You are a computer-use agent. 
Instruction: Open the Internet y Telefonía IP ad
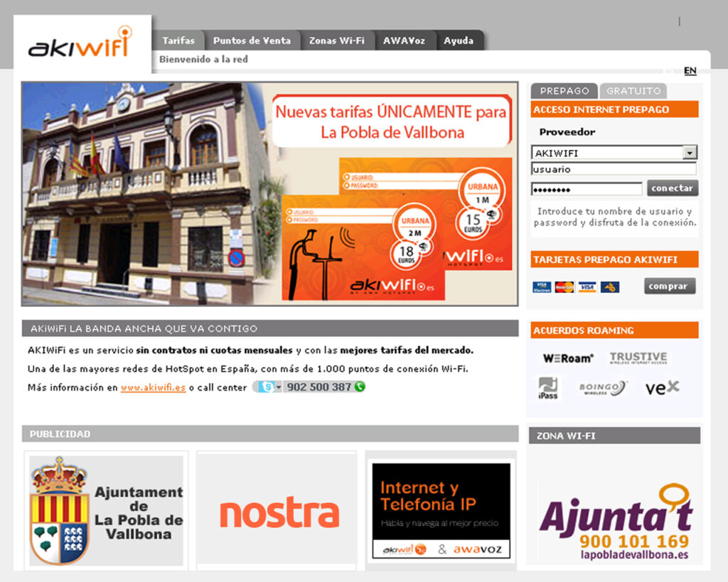pyautogui.click(x=441, y=510)
